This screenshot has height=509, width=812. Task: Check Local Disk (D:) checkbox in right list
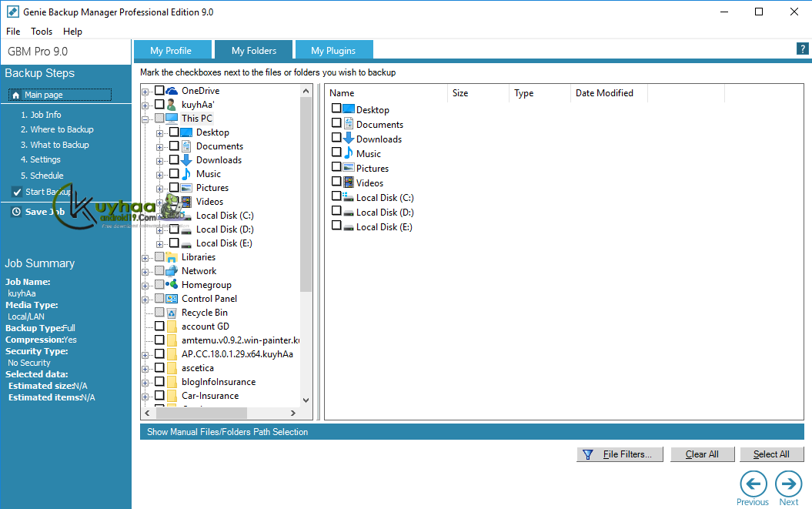[x=336, y=210]
